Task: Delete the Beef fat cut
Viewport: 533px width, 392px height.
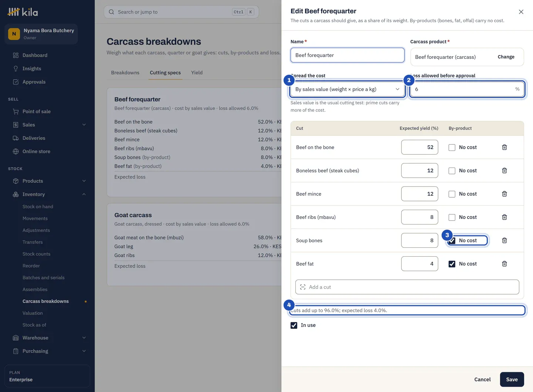Action: coord(504,264)
